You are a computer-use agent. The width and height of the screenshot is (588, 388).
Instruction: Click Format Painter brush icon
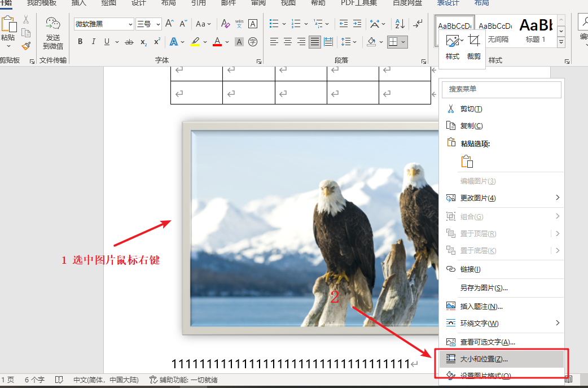click(x=26, y=46)
